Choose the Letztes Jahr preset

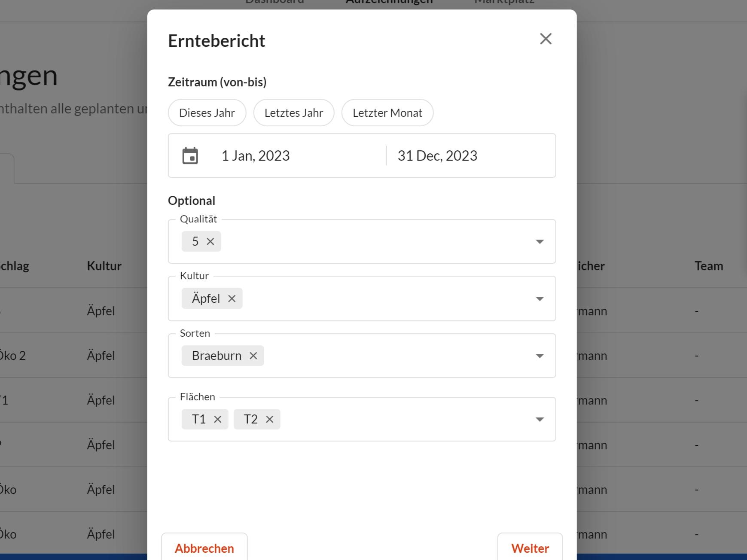coord(294,113)
